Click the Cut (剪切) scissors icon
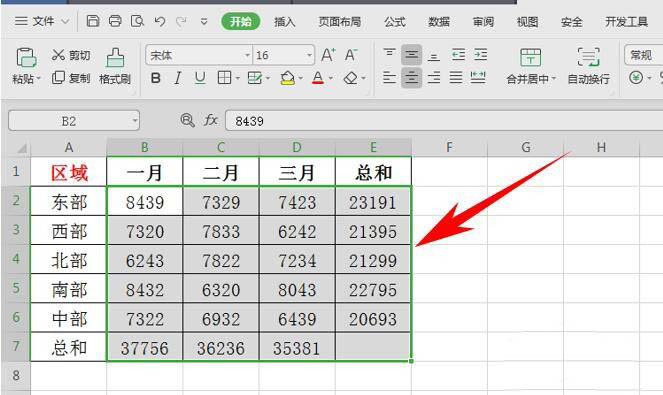The image size is (663, 395). pos(58,55)
